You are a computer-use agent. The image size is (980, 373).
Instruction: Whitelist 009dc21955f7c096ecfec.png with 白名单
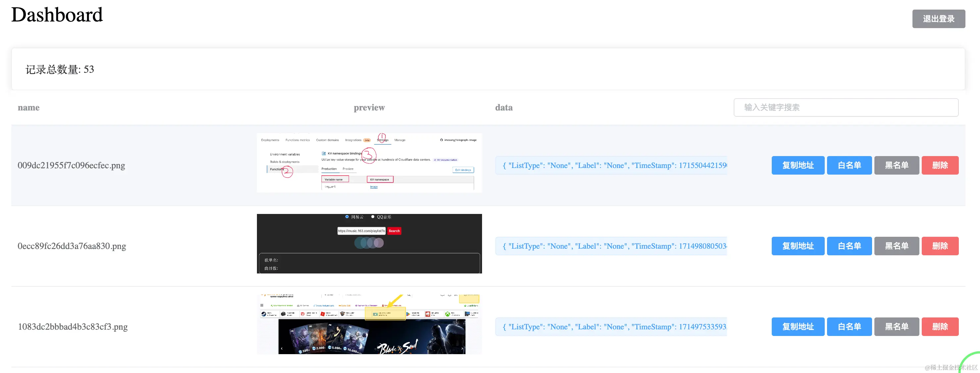[849, 165]
